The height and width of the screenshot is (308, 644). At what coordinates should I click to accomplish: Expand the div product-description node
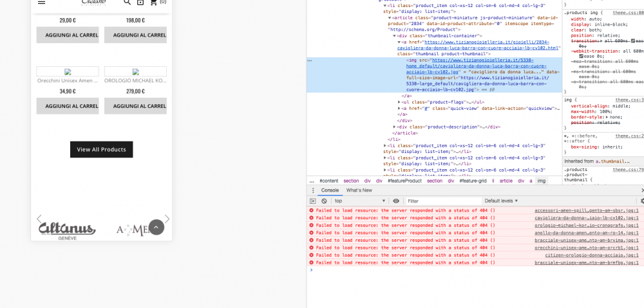pos(395,127)
